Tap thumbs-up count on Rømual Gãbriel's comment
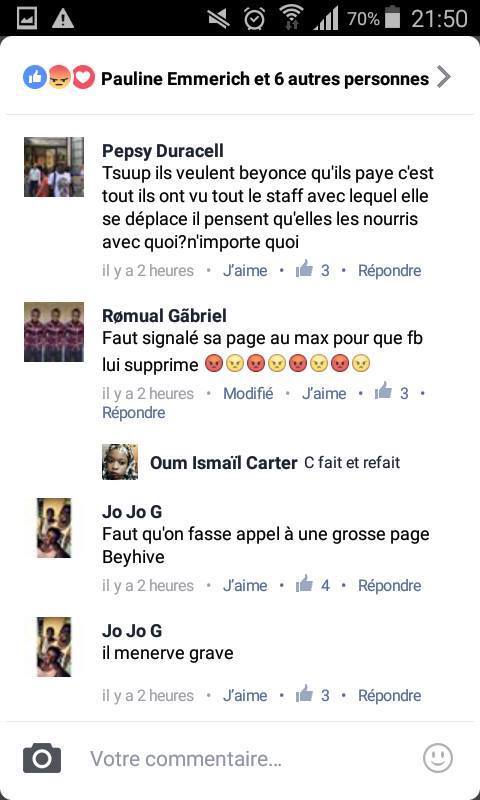 pos(391,393)
